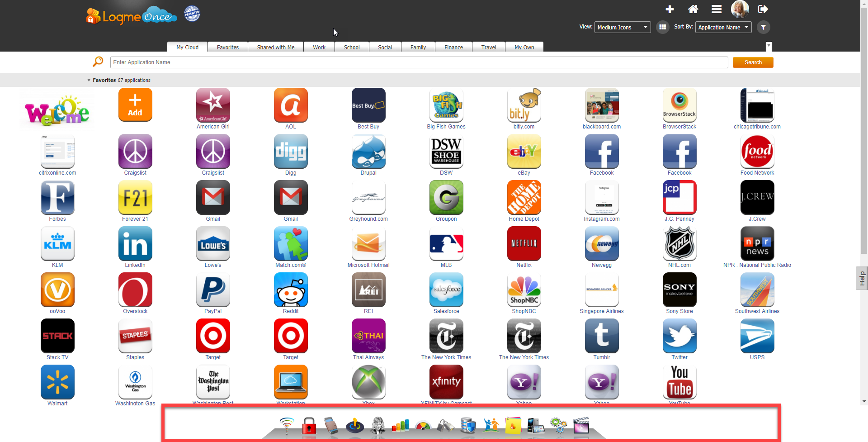Click the logout arrow icon
Image resolution: width=868 pixels, height=442 pixels.
[763, 9]
